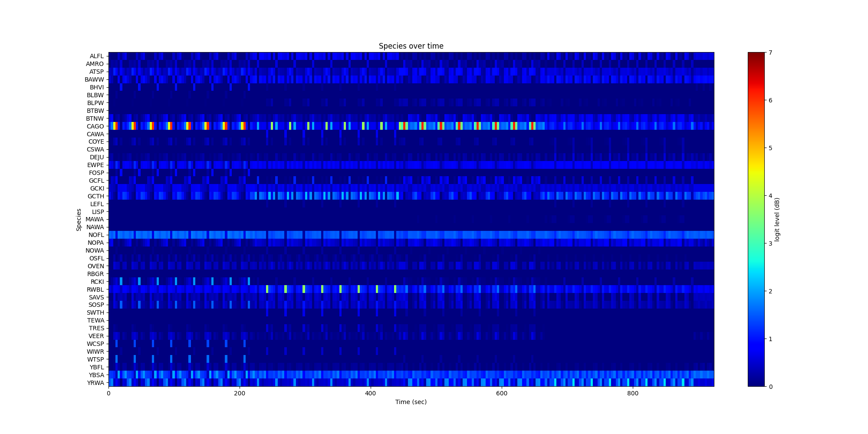
Task: Select the GCTH species label
Action: (95, 196)
